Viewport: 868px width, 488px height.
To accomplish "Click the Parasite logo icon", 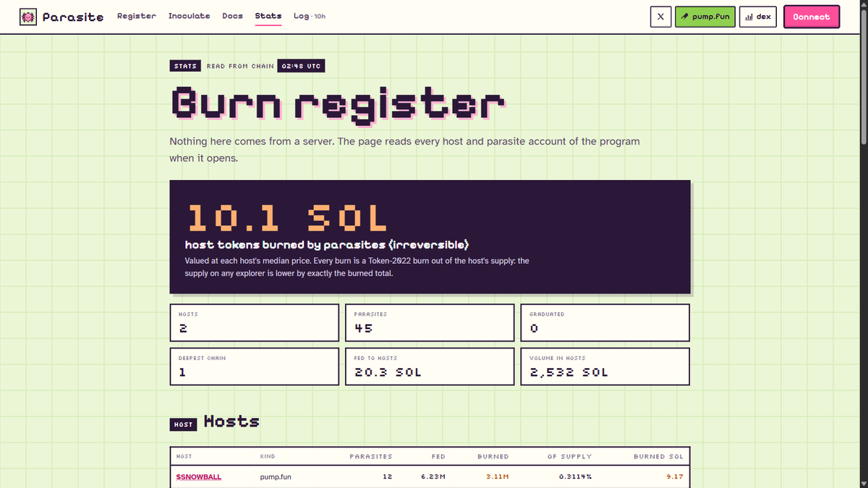I will [x=28, y=17].
